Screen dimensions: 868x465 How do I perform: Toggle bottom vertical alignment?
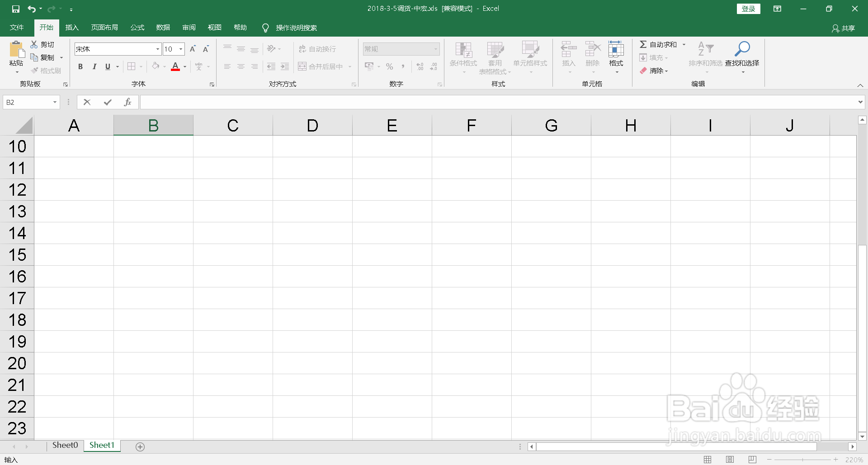click(x=255, y=49)
